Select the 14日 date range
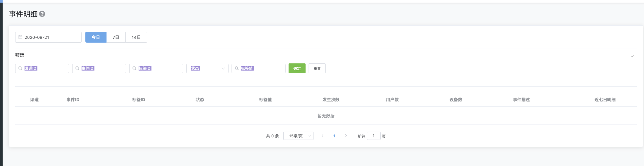644x166 pixels. tap(136, 37)
